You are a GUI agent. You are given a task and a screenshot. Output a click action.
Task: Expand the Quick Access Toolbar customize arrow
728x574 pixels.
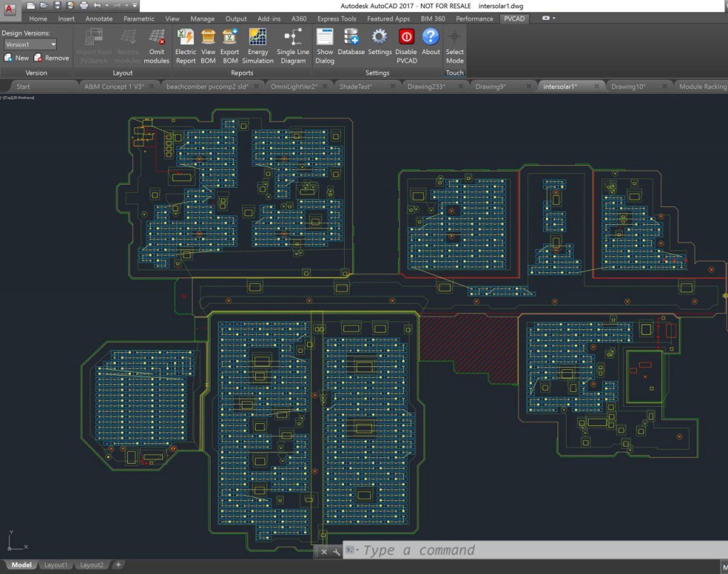pyautogui.click(x=135, y=6)
